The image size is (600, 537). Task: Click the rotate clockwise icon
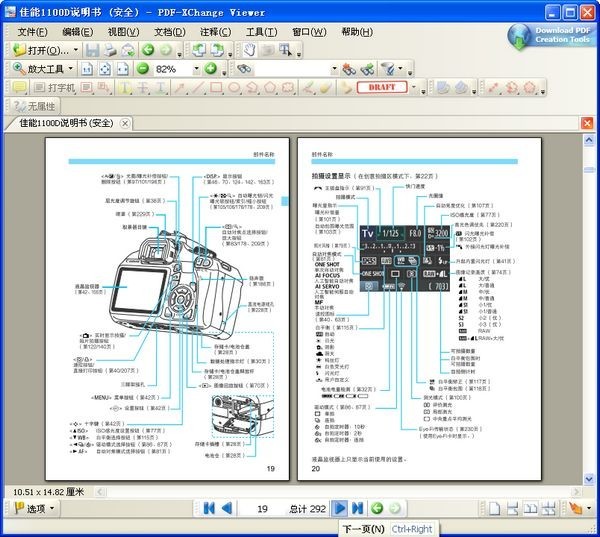click(217, 50)
